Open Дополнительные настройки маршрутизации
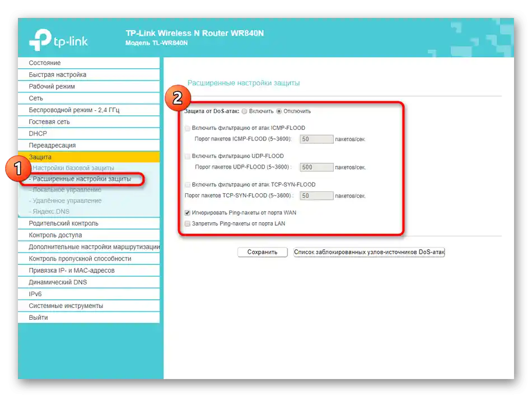The width and height of the screenshot is (532, 397). pos(88,247)
